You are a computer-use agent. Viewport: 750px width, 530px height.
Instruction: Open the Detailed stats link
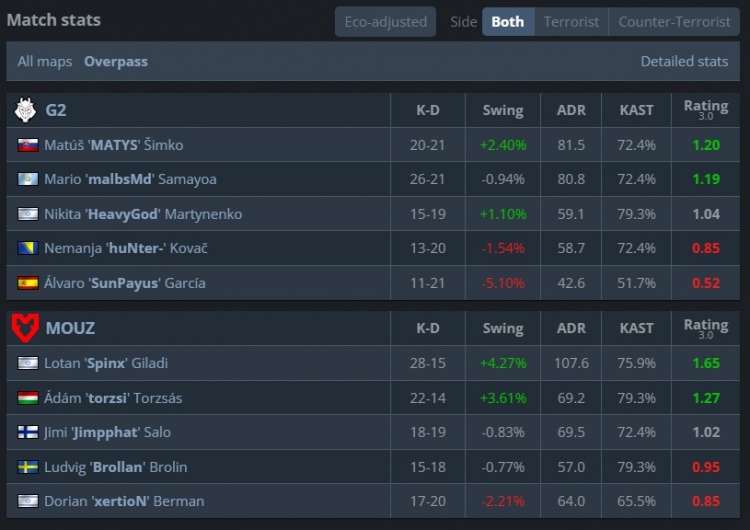(684, 61)
